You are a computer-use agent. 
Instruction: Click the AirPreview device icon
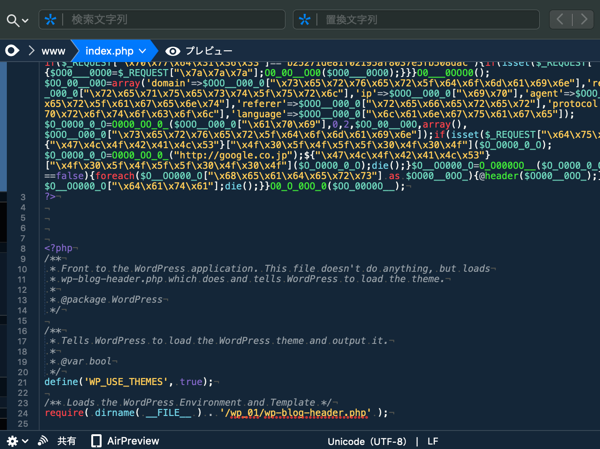96,441
